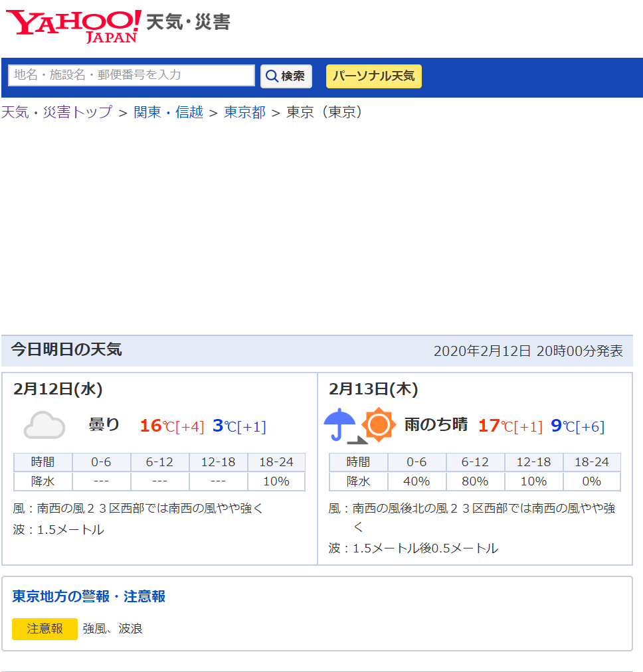Click the low temperature 9℃[+6]
Viewport: 643px width, 672px height.
(x=577, y=426)
